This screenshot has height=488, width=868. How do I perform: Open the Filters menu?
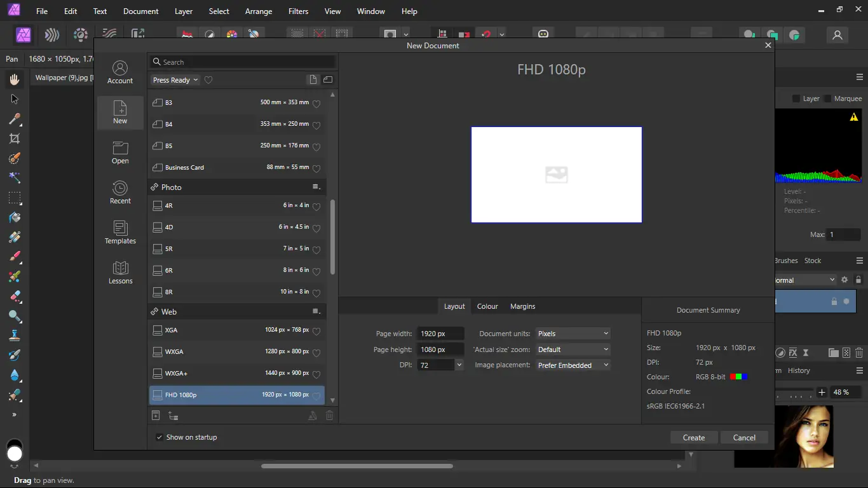pyautogui.click(x=298, y=11)
